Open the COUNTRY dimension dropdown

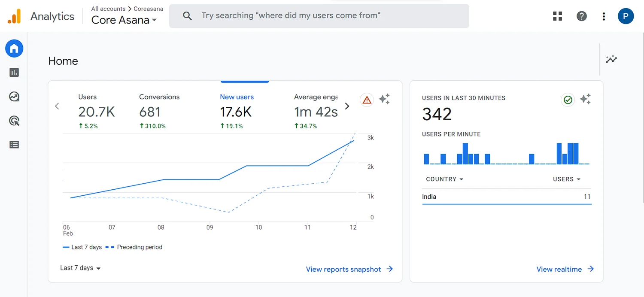[x=445, y=179]
